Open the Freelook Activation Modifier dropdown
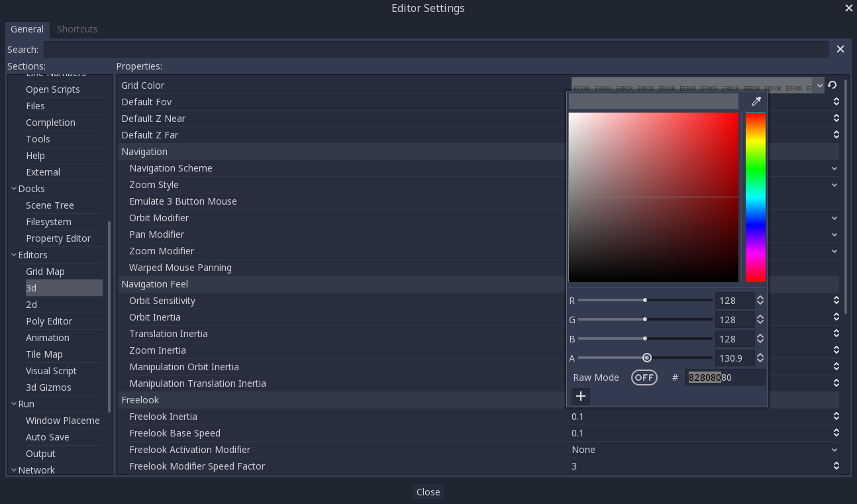Viewport: 857px width, 504px height. (x=834, y=450)
